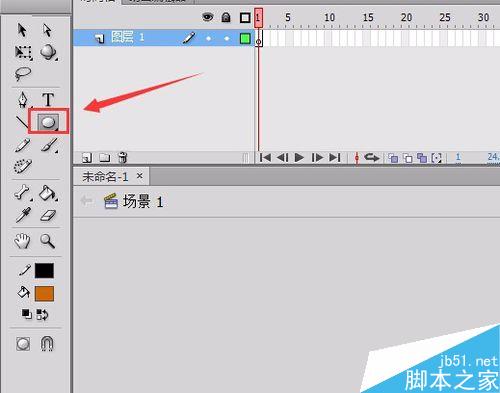The width and height of the screenshot is (500, 393).
Task: Click the back arrow beside 场景 1
Action: 86,201
